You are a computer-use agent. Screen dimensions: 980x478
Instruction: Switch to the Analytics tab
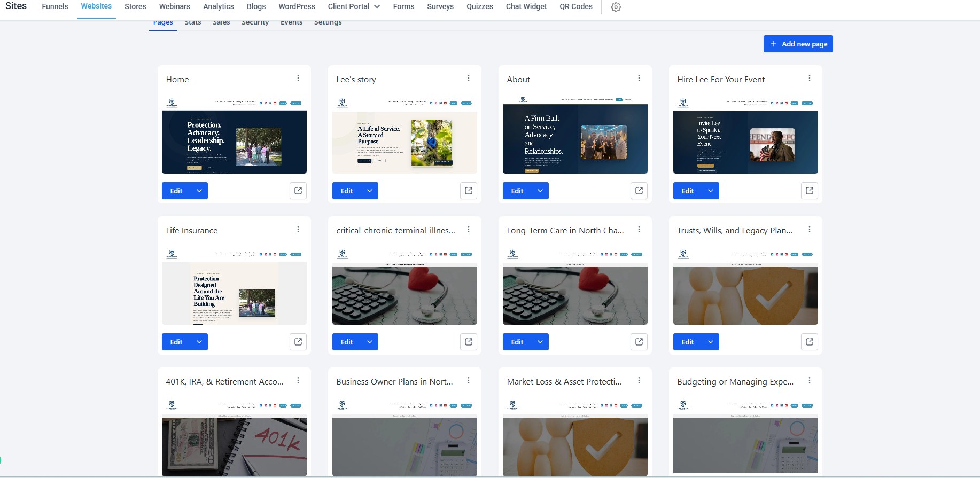pos(219,6)
